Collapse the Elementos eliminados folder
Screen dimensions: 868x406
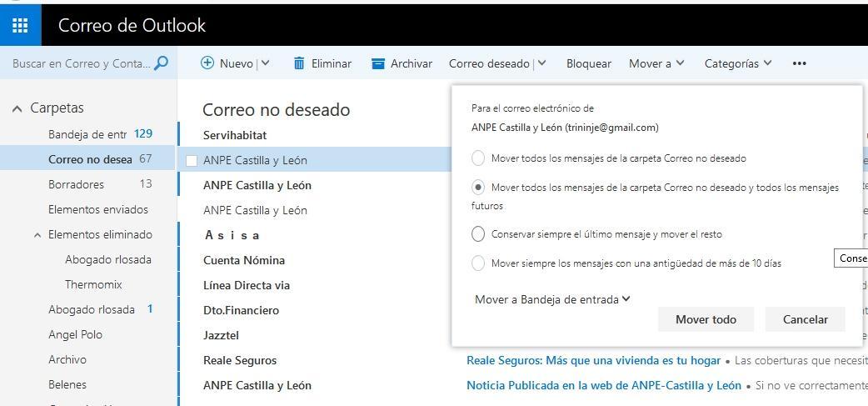(37, 235)
